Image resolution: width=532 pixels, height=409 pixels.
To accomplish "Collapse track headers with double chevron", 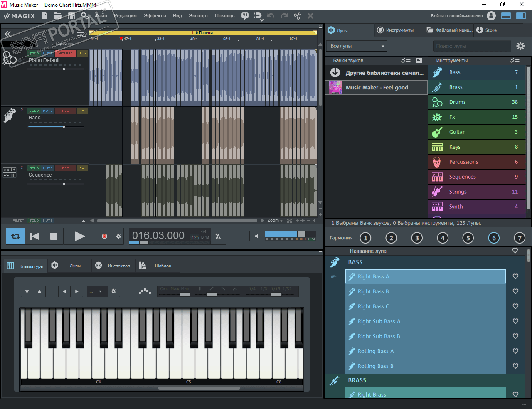I will point(7,34).
